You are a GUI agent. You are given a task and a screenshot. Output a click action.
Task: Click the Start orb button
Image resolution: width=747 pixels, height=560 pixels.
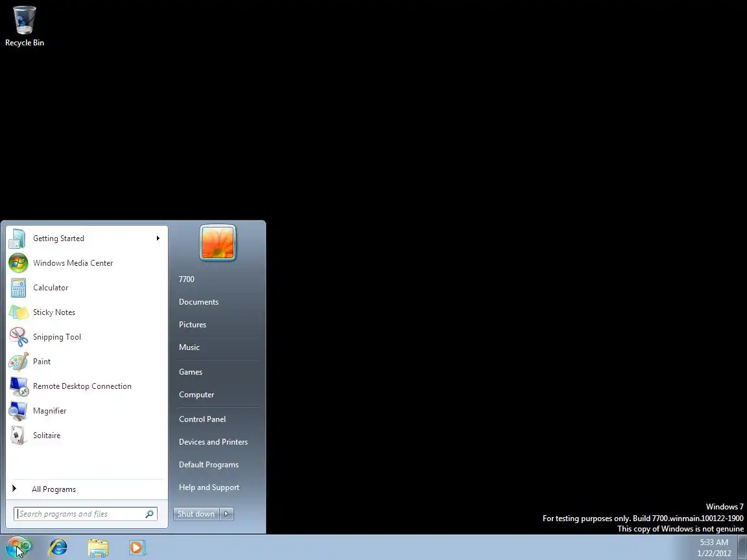click(18, 547)
